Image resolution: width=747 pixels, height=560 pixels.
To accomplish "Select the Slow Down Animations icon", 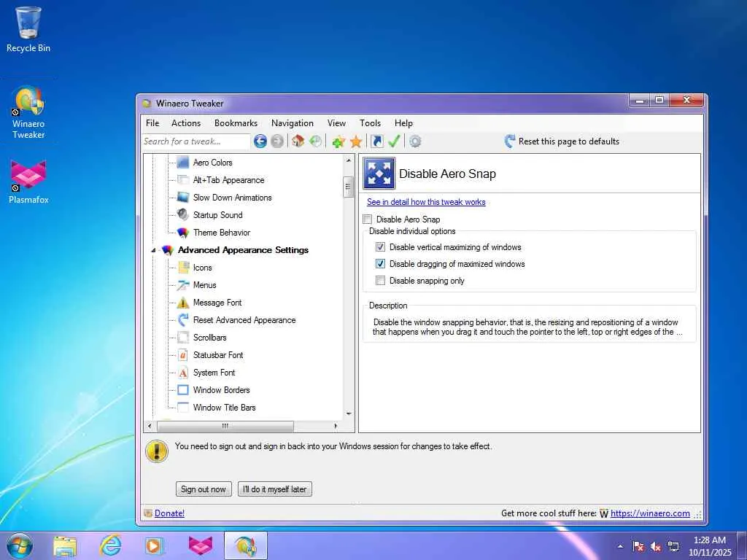I will (x=183, y=197).
